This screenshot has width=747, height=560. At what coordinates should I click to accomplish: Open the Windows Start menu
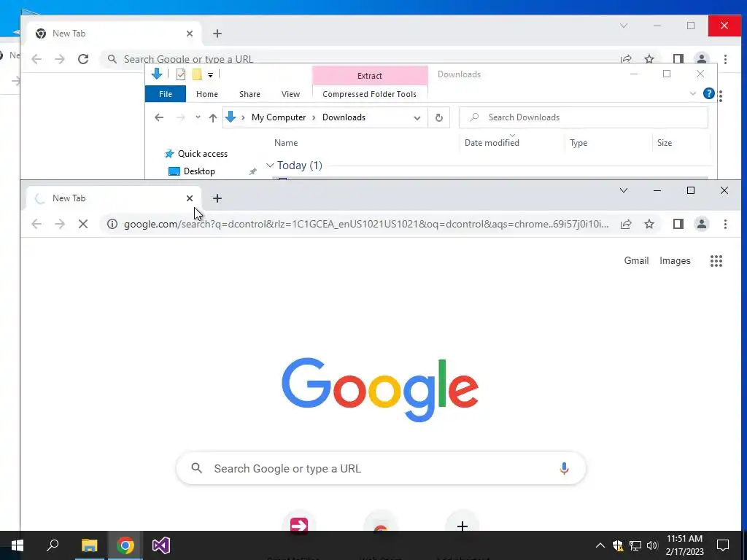point(18,545)
